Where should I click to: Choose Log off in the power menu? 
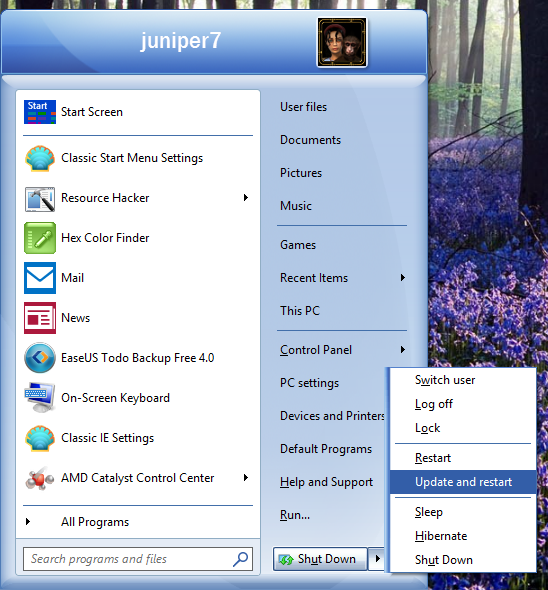click(463, 404)
